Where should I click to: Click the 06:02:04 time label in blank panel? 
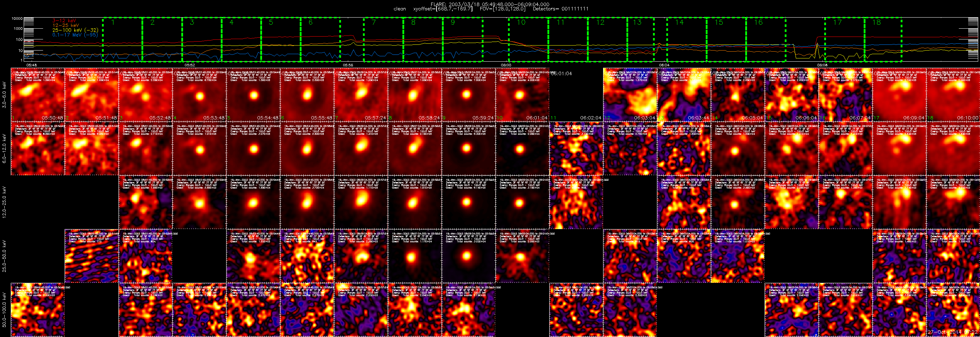pyautogui.click(x=591, y=118)
